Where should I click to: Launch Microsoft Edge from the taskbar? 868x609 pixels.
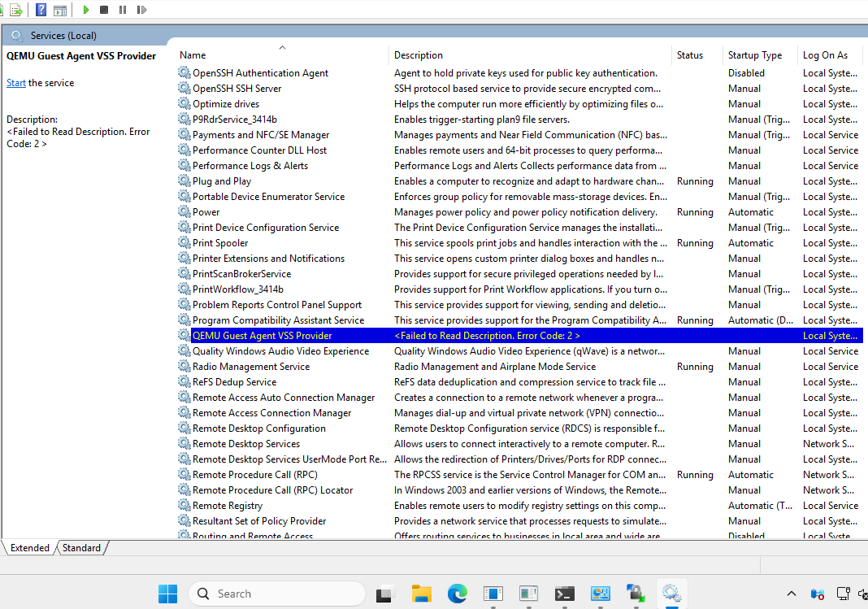point(458,594)
